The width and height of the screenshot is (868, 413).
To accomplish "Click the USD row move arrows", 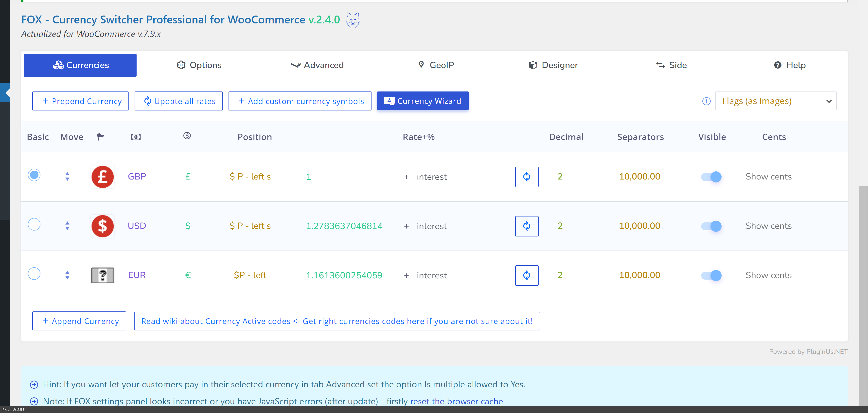I will point(67,226).
